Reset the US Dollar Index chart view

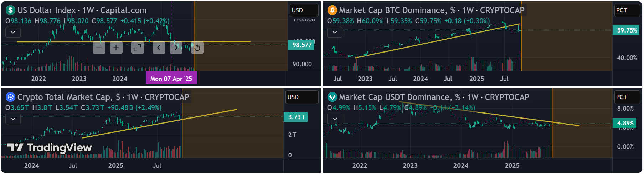(197, 47)
